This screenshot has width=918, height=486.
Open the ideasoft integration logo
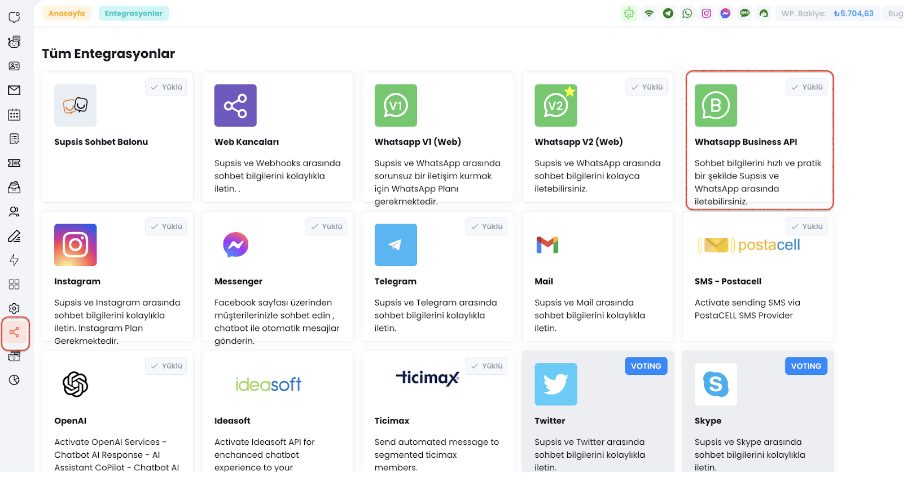tap(268, 384)
